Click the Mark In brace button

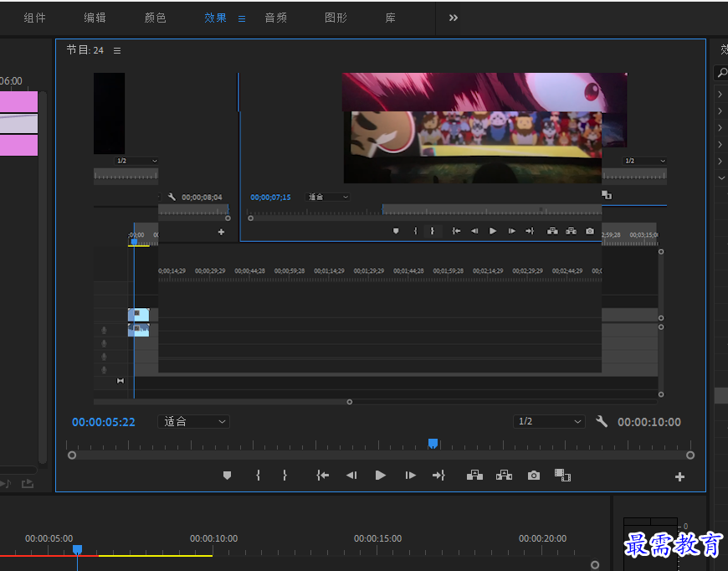point(258,476)
